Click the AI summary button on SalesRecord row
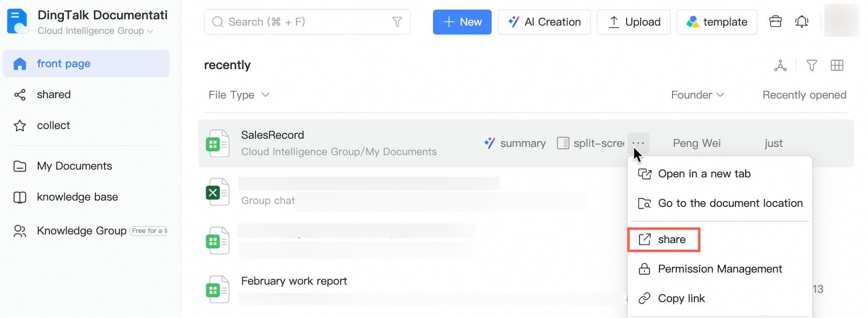Image resolution: width=868 pixels, height=318 pixels. click(x=515, y=144)
